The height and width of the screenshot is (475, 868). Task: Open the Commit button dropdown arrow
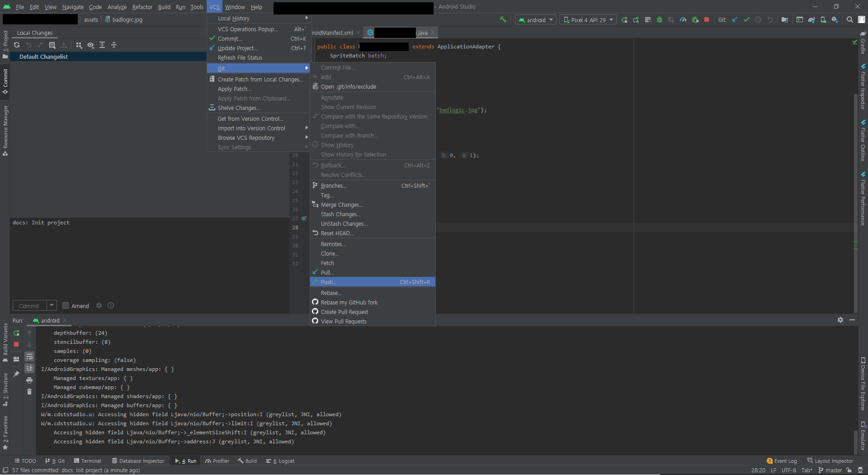point(52,306)
